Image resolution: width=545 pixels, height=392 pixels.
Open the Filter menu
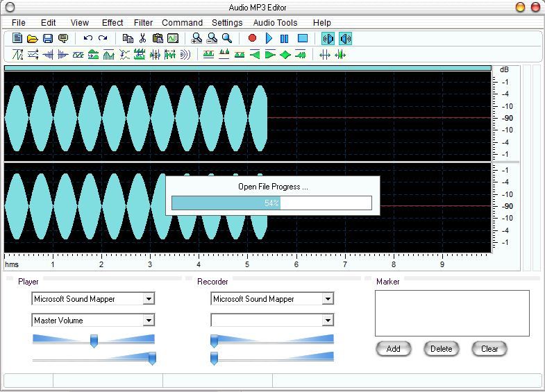143,23
